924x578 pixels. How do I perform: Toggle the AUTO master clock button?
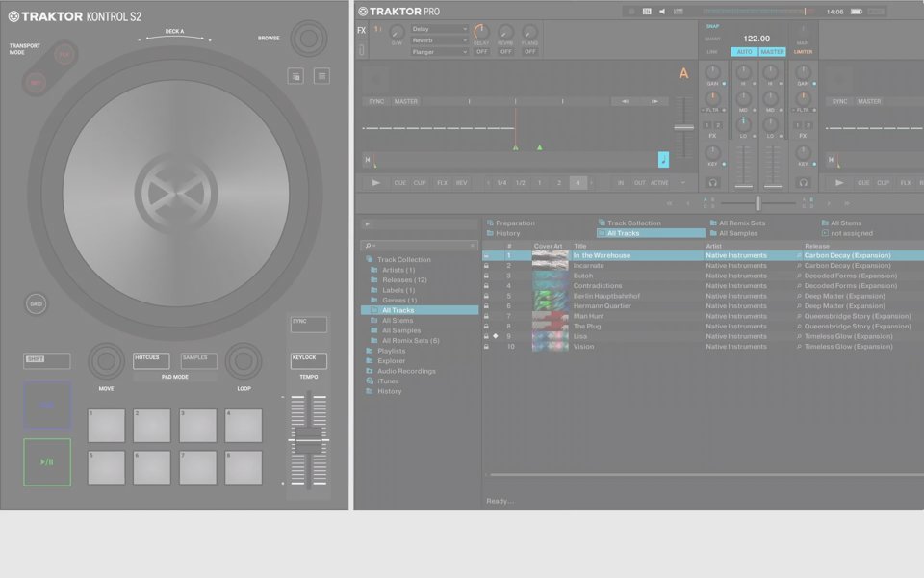744,52
